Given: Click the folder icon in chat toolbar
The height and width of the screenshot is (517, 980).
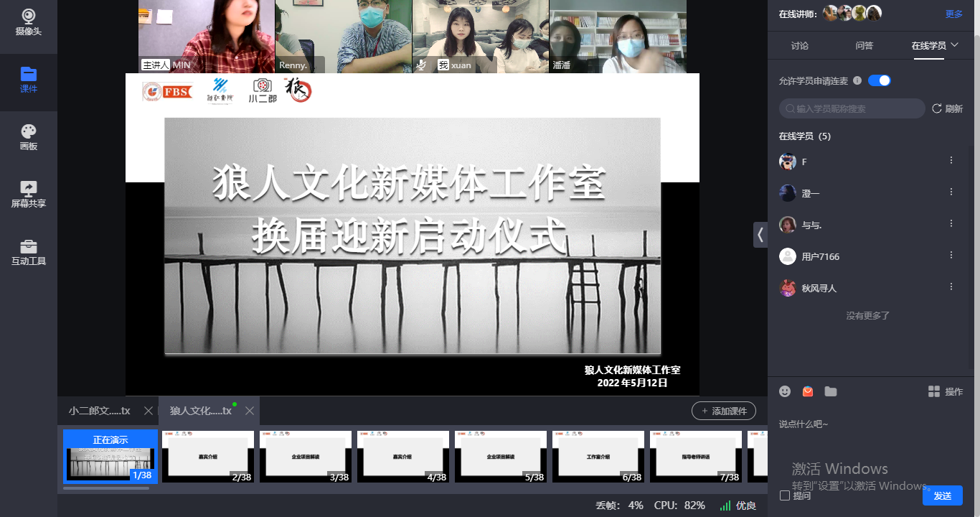Looking at the screenshot, I should pyautogui.click(x=831, y=391).
